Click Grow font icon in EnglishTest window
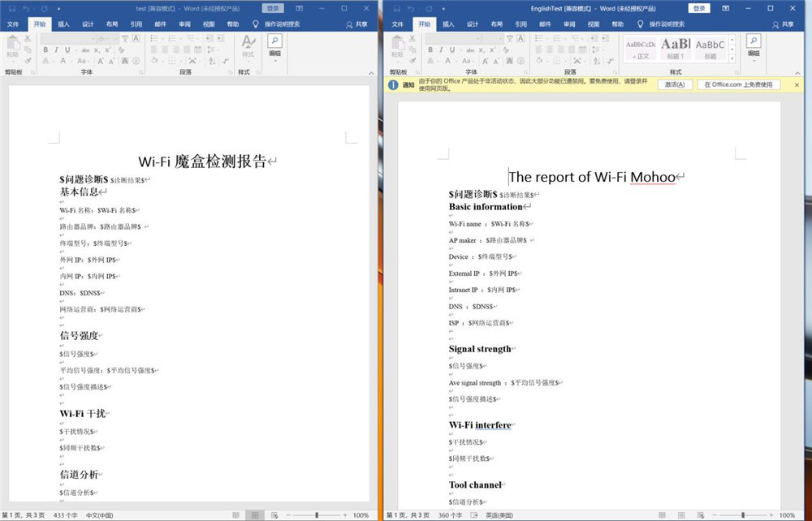The width and height of the screenshot is (812, 521). [486, 61]
